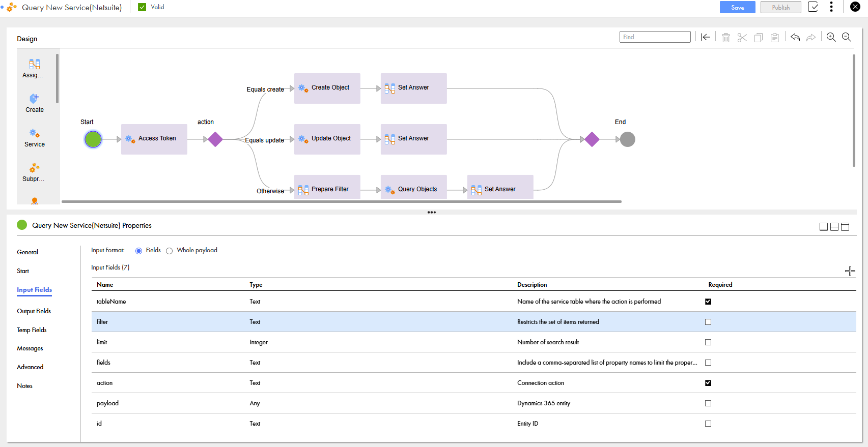Image resolution: width=868 pixels, height=447 pixels.
Task: Select the Create step in the palette
Action: [x=34, y=103]
